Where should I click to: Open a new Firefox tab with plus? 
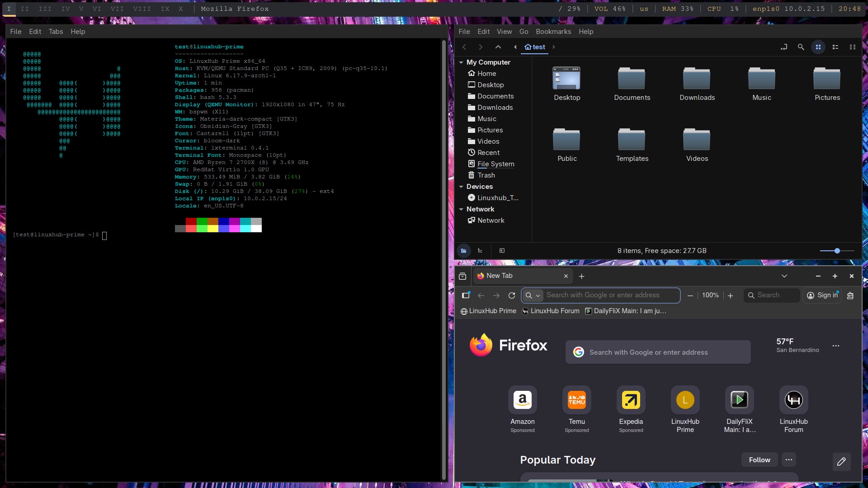coord(582,276)
